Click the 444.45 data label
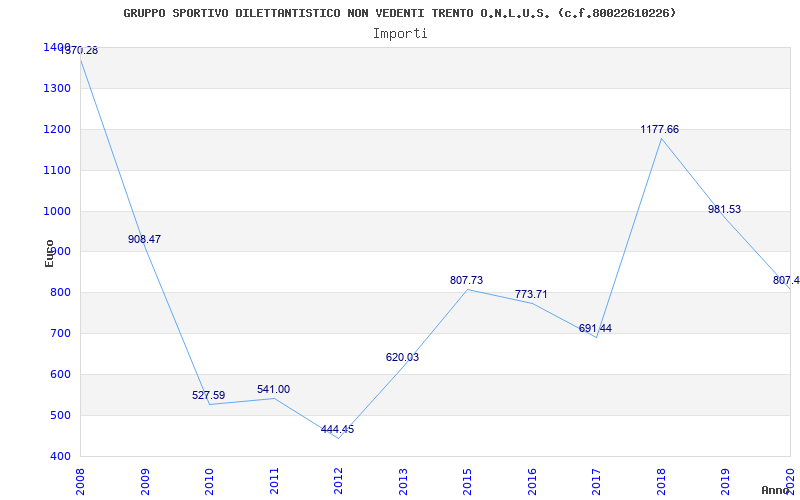 (337, 429)
